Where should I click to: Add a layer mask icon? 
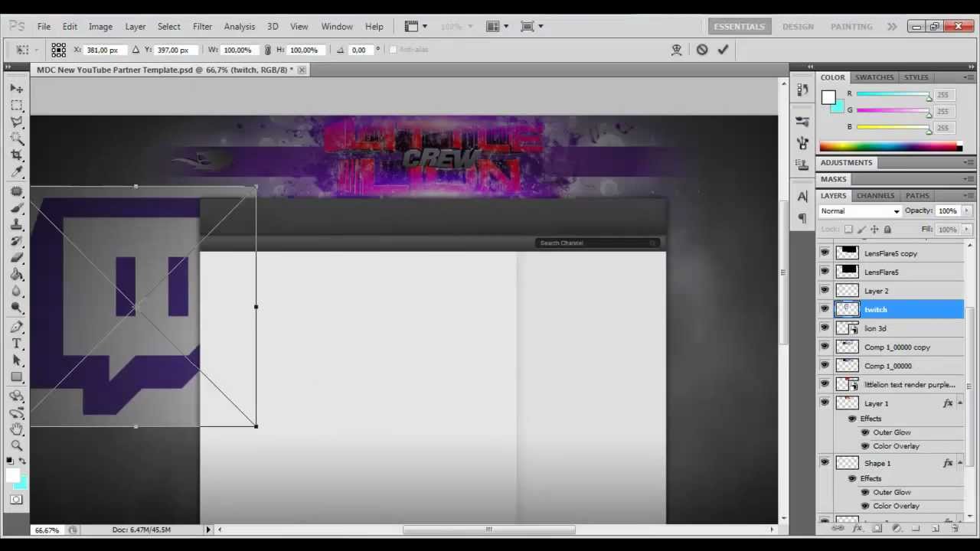tap(877, 528)
